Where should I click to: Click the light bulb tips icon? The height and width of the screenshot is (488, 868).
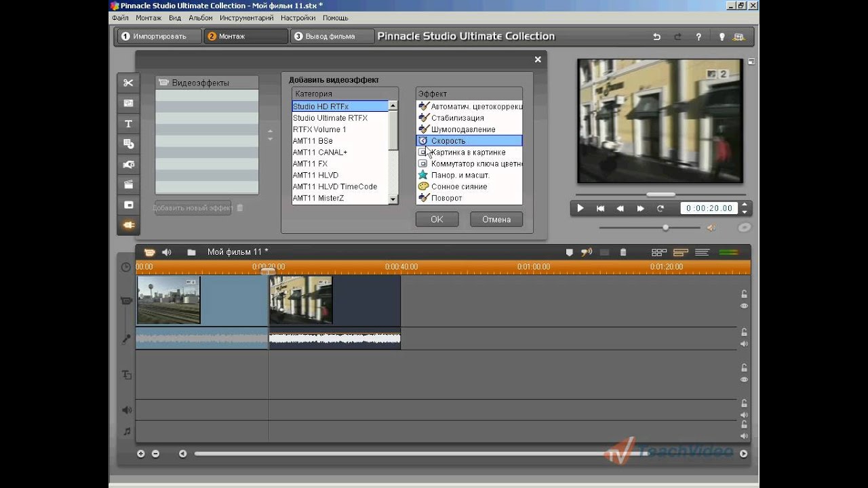(x=722, y=37)
